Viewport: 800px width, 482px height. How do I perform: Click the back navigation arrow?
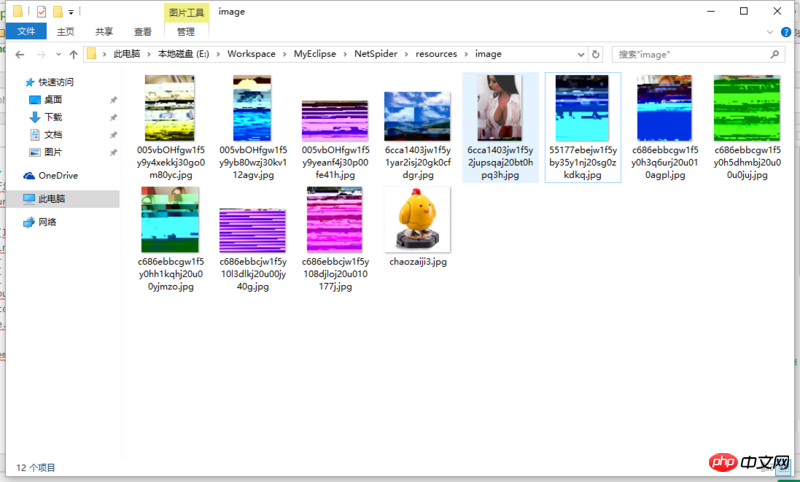click(x=20, y=55)
